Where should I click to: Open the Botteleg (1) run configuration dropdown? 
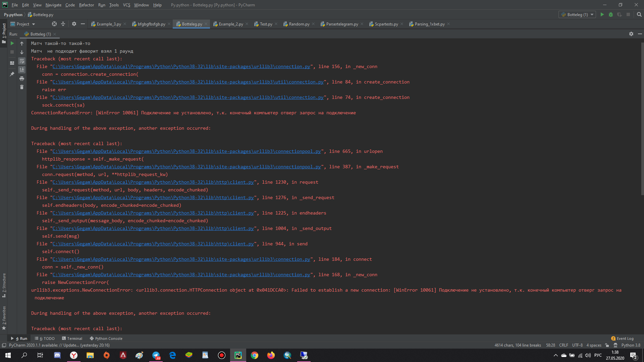pos(577,15)
